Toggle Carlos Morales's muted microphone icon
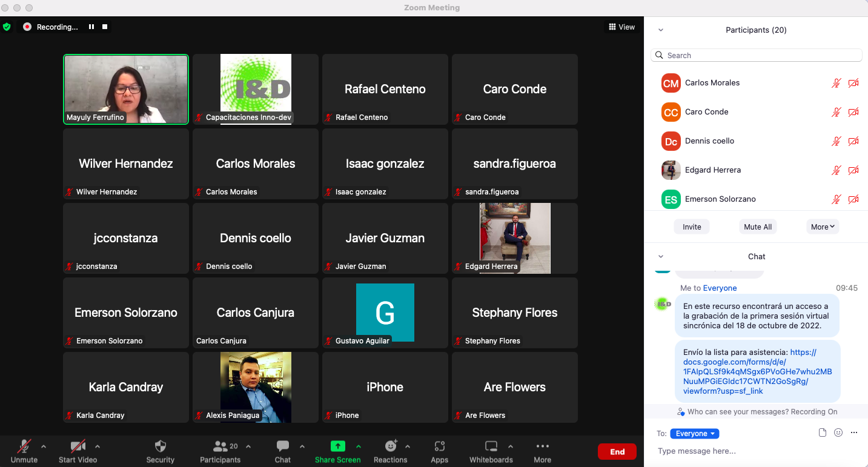Screen dimensions: 868x467 click(x=836, y=83)
